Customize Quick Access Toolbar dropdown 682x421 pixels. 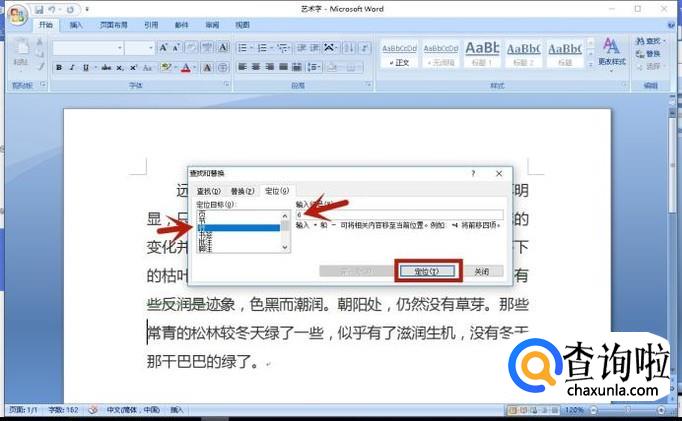pos(87,9)
